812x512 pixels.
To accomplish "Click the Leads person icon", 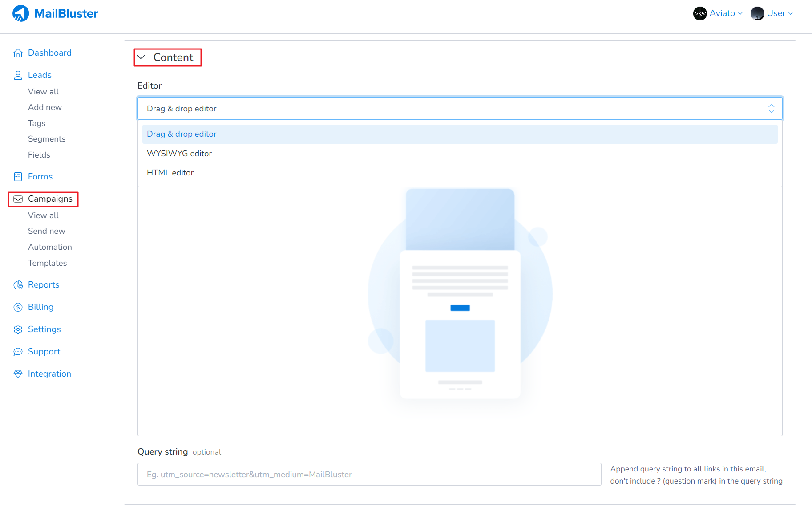I will point(18,75).
